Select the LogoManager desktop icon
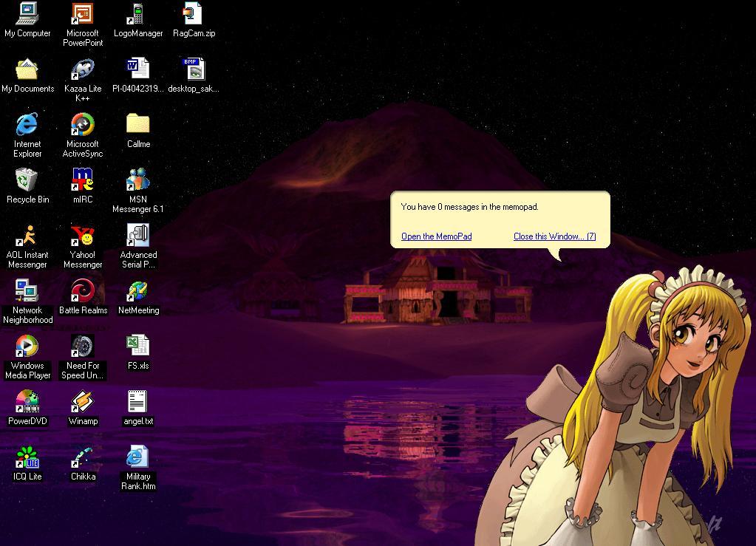Image resolution: width=756 pixels, height=546 pixels. pos(138,15)
